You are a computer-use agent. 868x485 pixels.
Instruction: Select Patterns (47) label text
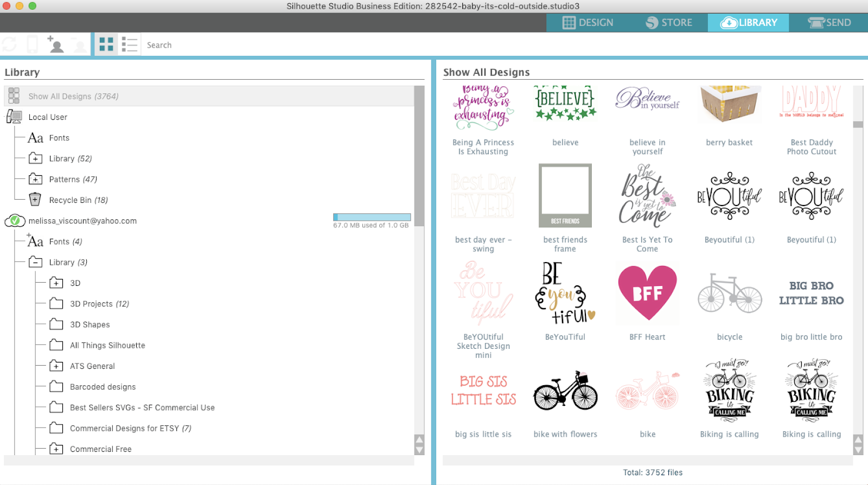(73, 180)
